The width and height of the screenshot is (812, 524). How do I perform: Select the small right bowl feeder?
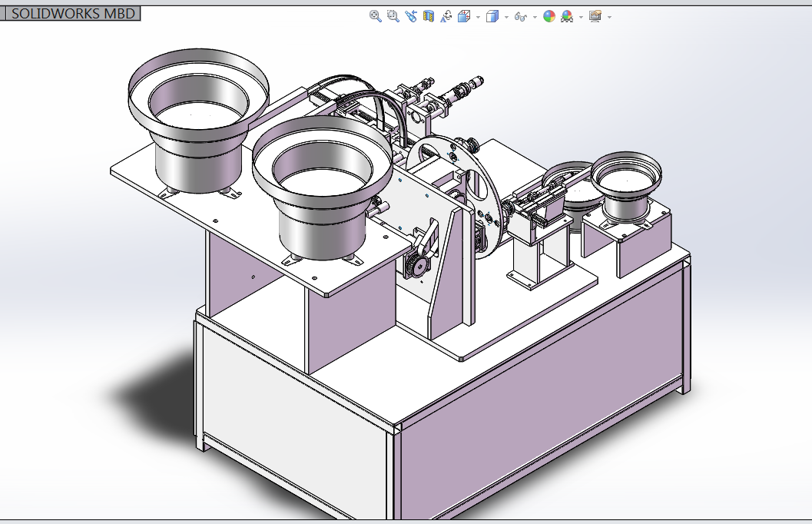coord(626,187)
